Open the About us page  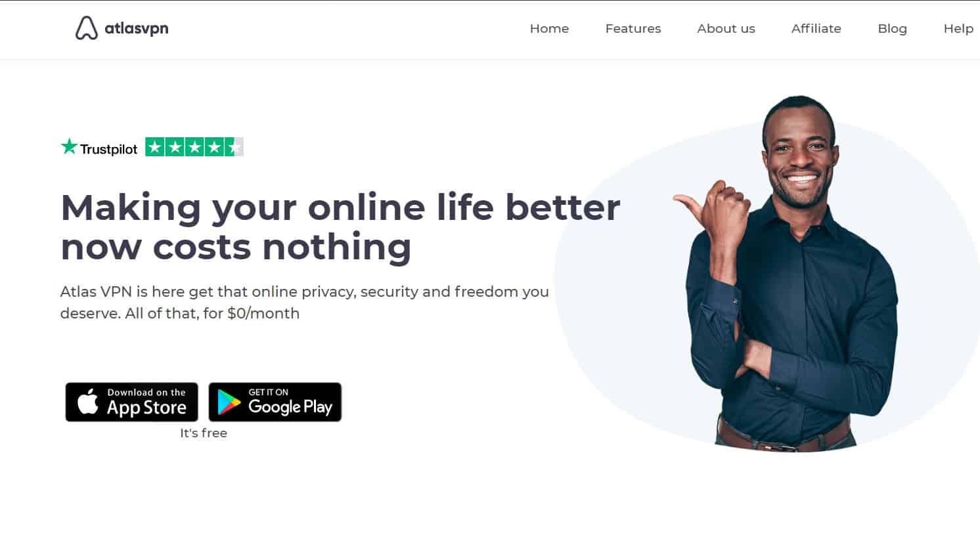coord(726,28)
